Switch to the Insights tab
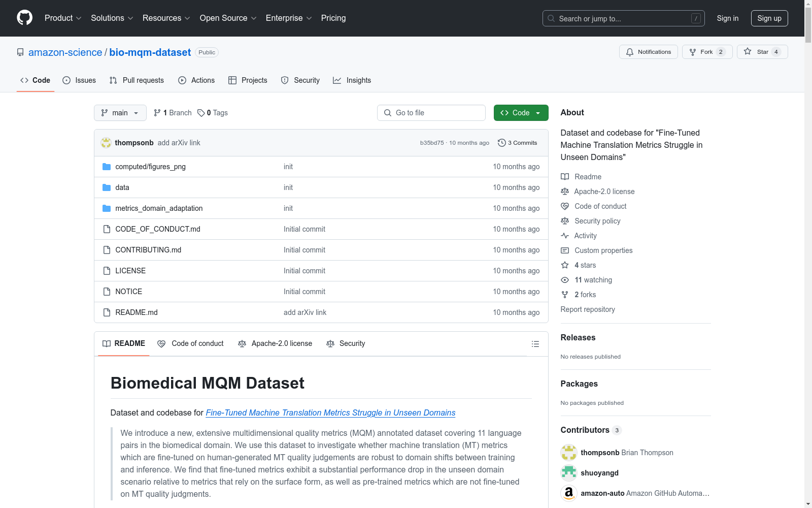Screen dimensions: 812x508 [352, 80]
